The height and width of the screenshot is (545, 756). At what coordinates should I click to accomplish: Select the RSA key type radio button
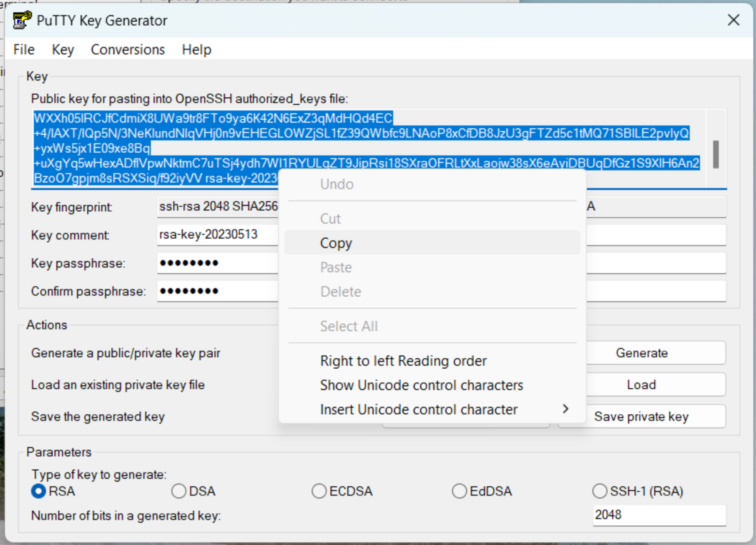click(x=39, y=491)
